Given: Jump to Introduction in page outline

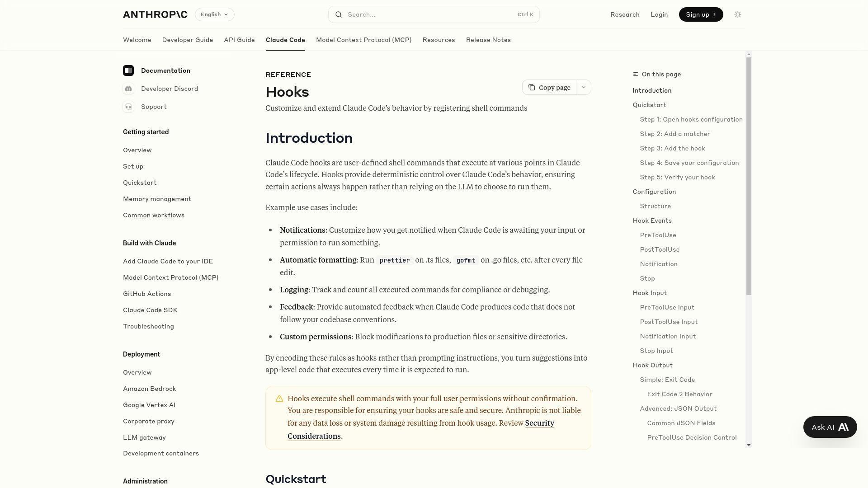Looking at the screenshot, I should [652, 90].
